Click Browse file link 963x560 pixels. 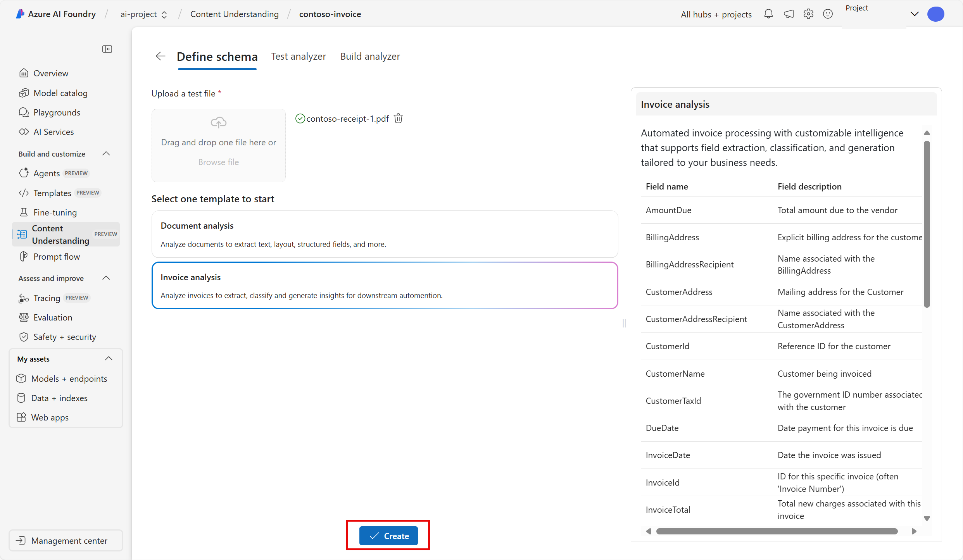[x=218, y=162]
